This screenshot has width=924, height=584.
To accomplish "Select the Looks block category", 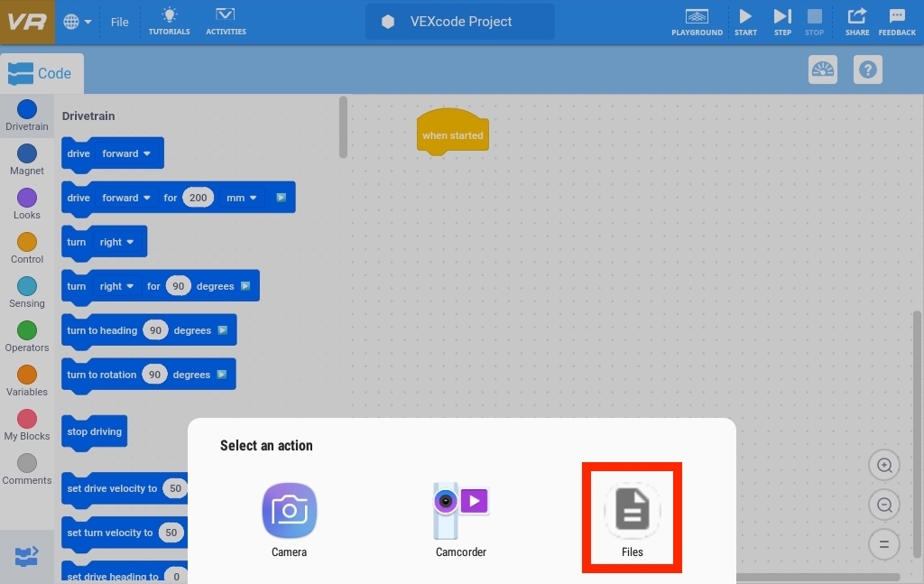I will coord(27,204).
